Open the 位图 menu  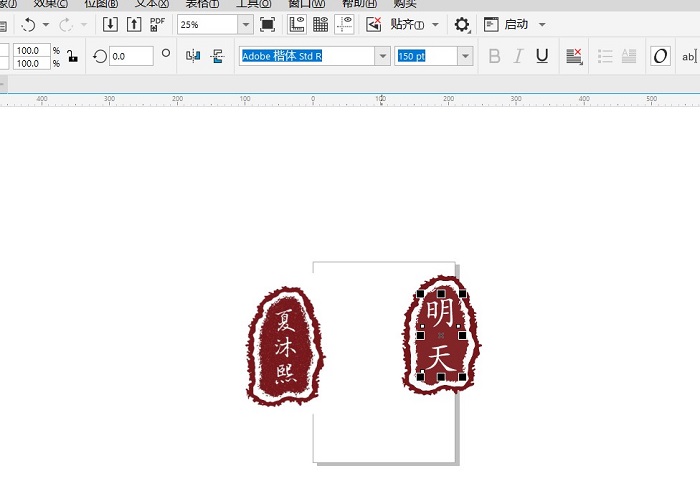101,4
